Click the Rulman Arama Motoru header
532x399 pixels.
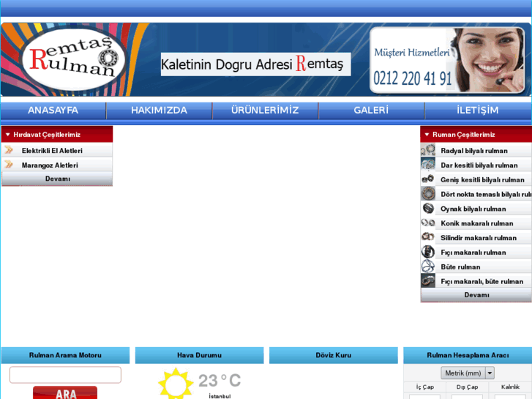tap(65, 355)
